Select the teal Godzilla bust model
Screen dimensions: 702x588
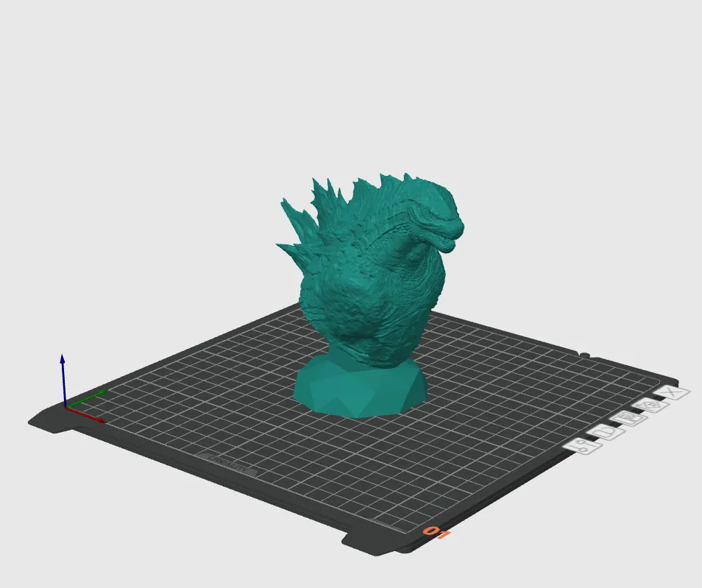(369, 296)
